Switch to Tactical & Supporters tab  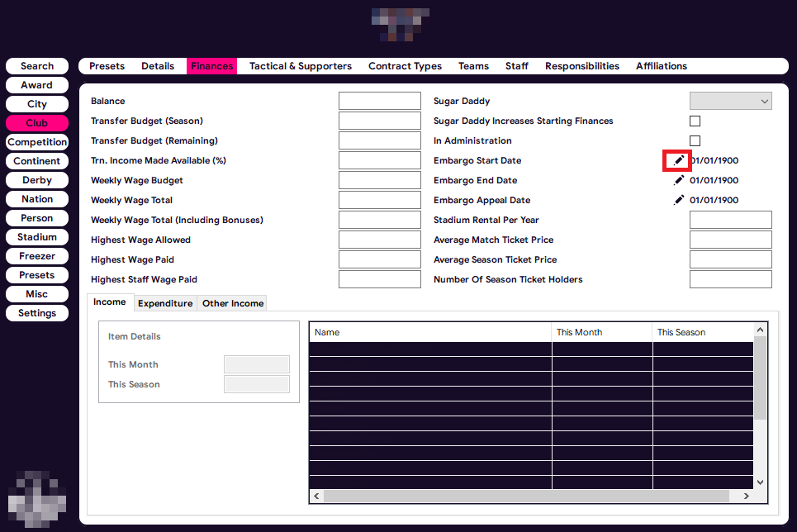301,66
